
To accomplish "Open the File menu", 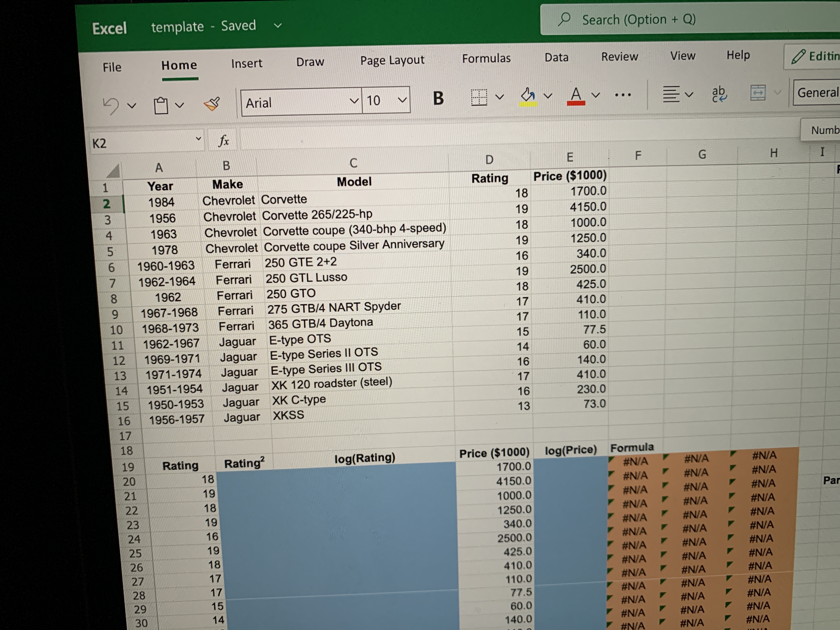I will tap(112, 67).
